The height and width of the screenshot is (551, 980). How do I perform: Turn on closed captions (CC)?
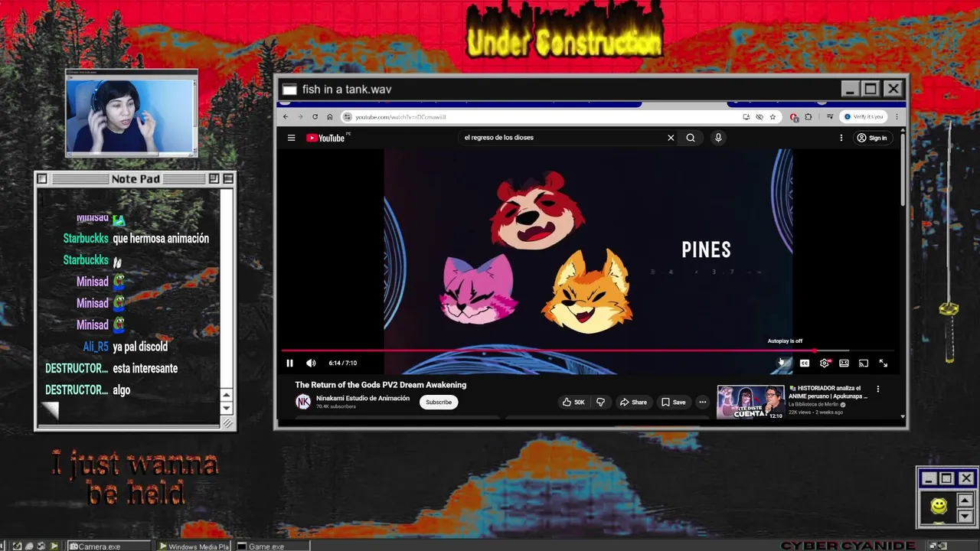coord(805,364)
